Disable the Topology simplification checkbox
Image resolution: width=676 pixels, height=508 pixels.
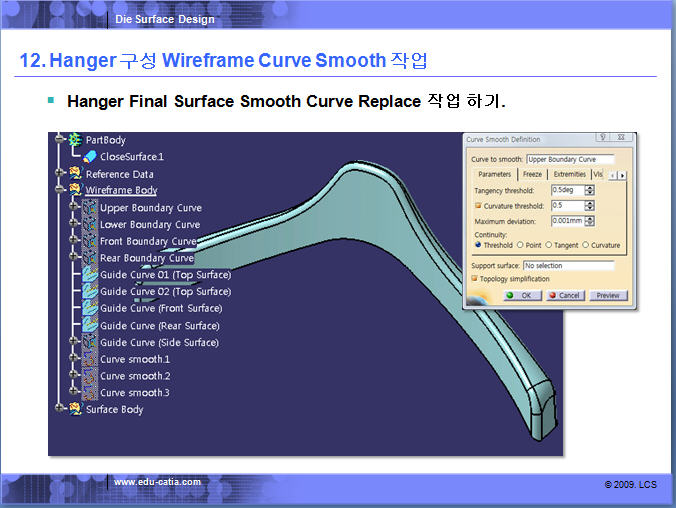(474, 279)
